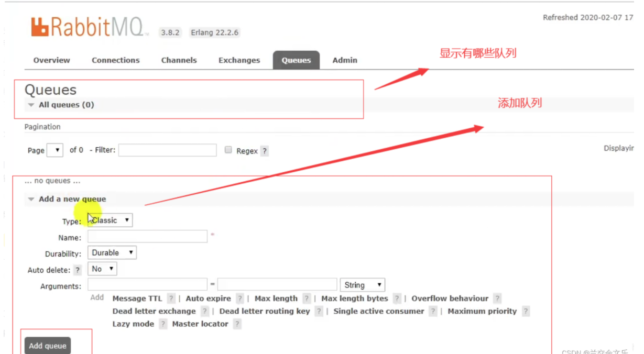Add the Message TTL argument
Screen dimensions: 644x354
[x=137, y=298]
